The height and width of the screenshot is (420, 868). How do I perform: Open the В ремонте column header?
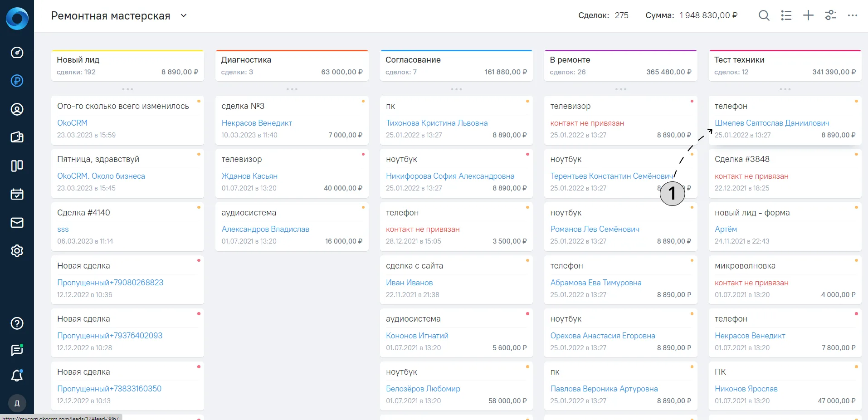coord(621,66)
